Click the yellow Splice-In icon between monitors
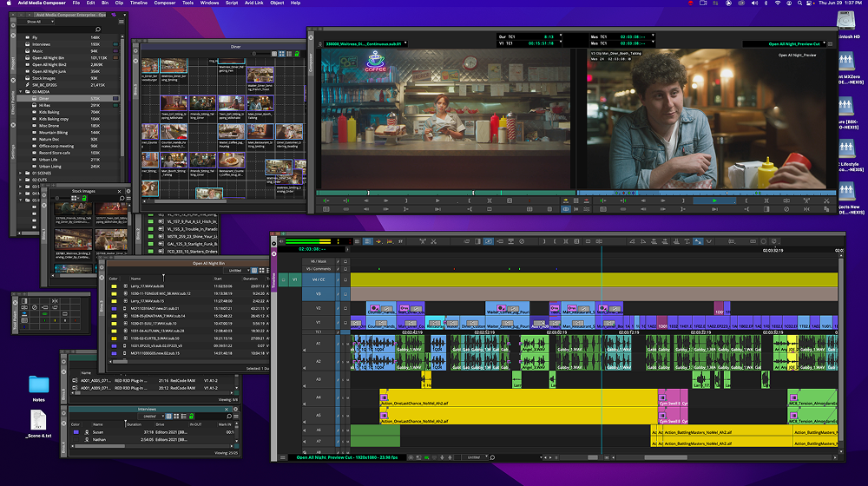Viewport: 868px width, 486px height. click(x=565, y=200)
